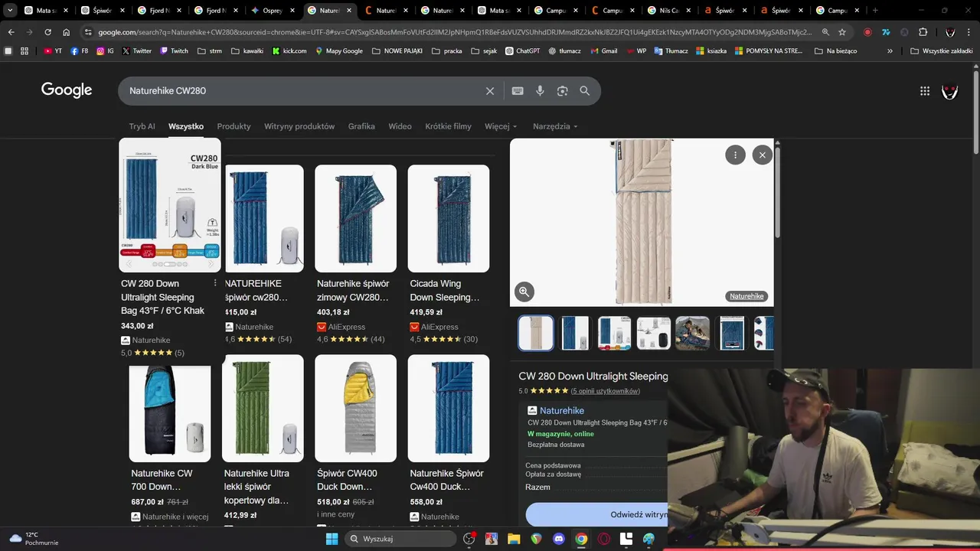Screen dimensions: 980x551
Task: Zoom the product image with the magnifier
Action: coord(524,292)
